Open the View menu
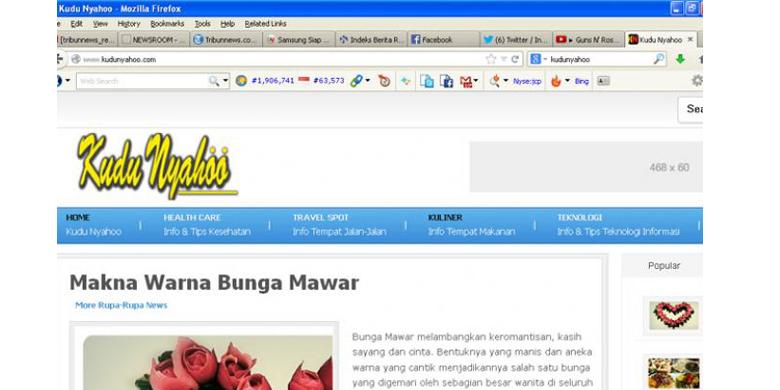The image size is (780, 390). (x=100, y=23)
